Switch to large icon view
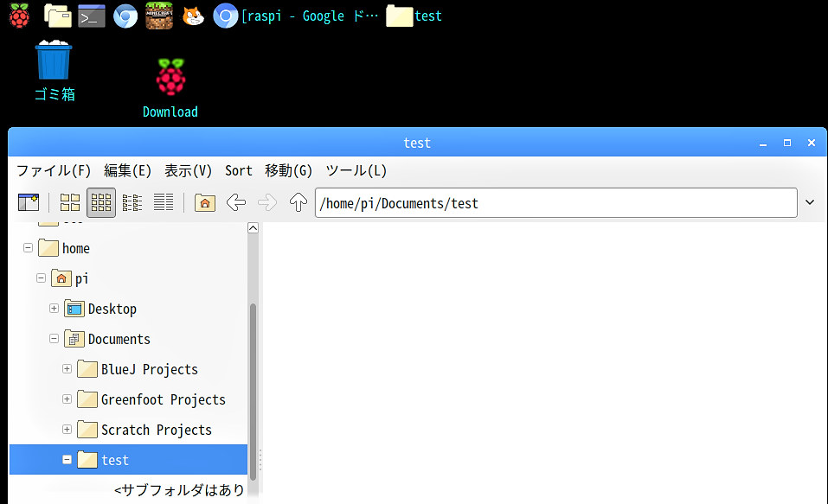 [x=70, y=202]
